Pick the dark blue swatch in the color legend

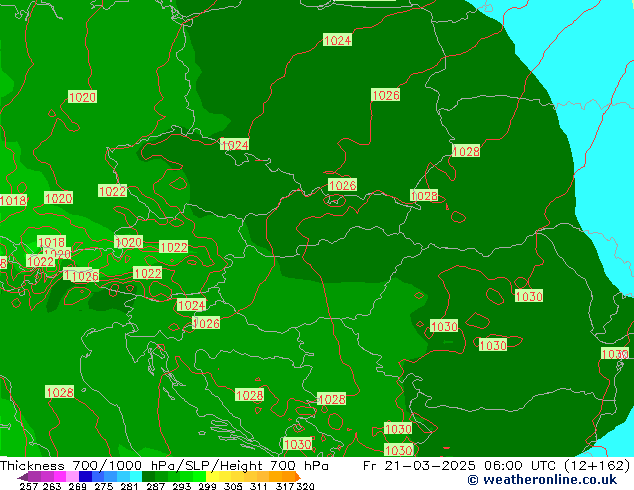[86, 477]
